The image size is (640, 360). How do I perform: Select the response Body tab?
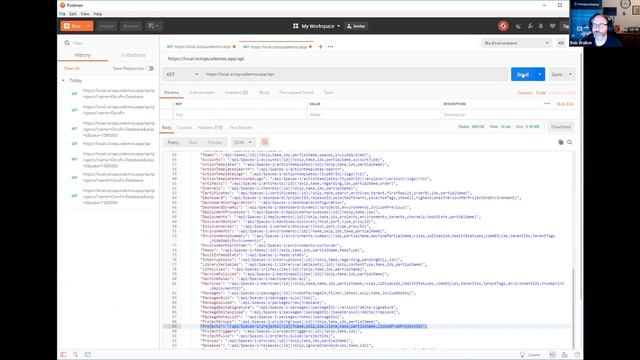pyautogui.click(x=167, y=128)
